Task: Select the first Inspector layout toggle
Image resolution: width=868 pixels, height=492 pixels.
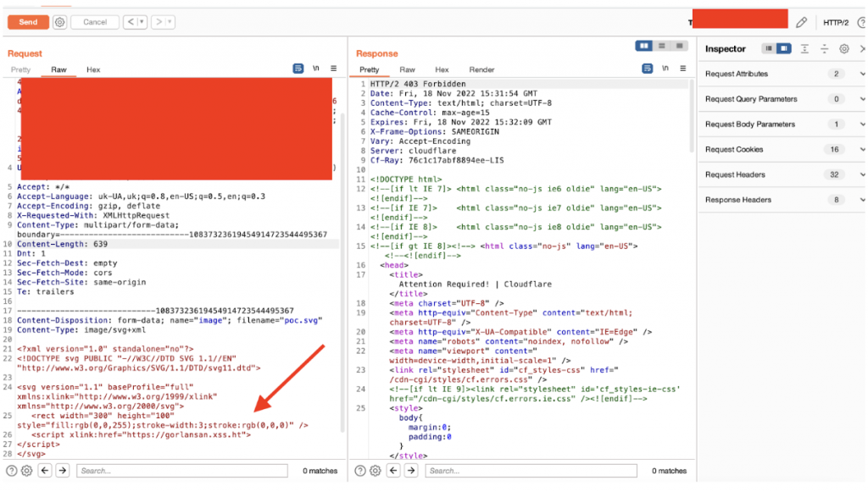Action: click(769, 48)
